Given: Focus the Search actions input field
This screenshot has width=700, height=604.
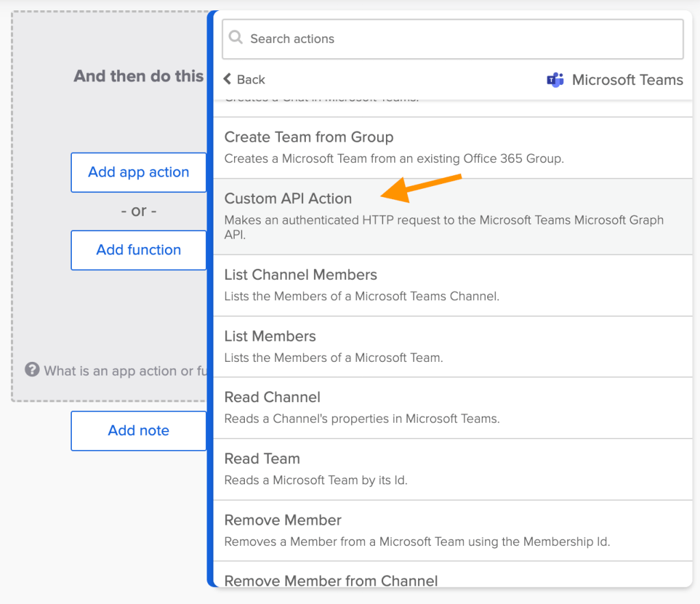Looking at the screenshot, I should (x=458, y=39).
